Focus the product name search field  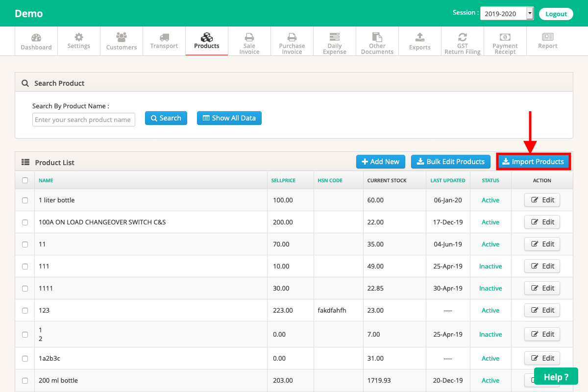pyautogui.click(x=84, y=120)
